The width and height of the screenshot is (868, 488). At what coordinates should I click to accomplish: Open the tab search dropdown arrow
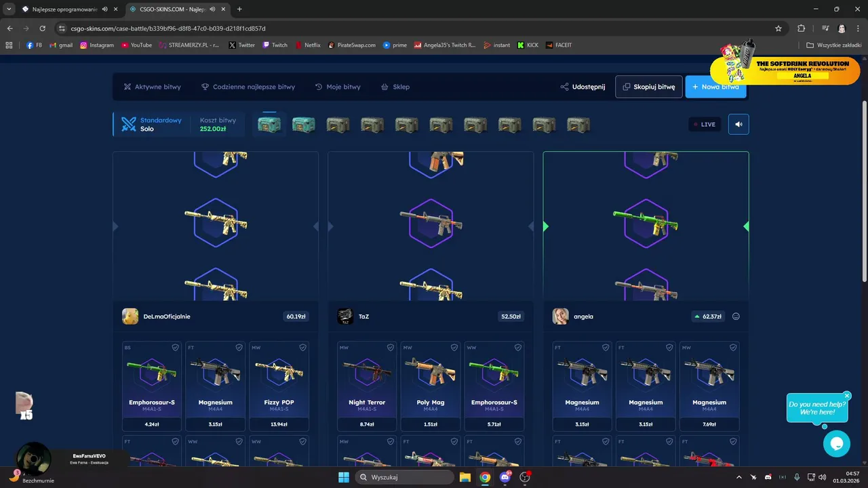[9, 9]
